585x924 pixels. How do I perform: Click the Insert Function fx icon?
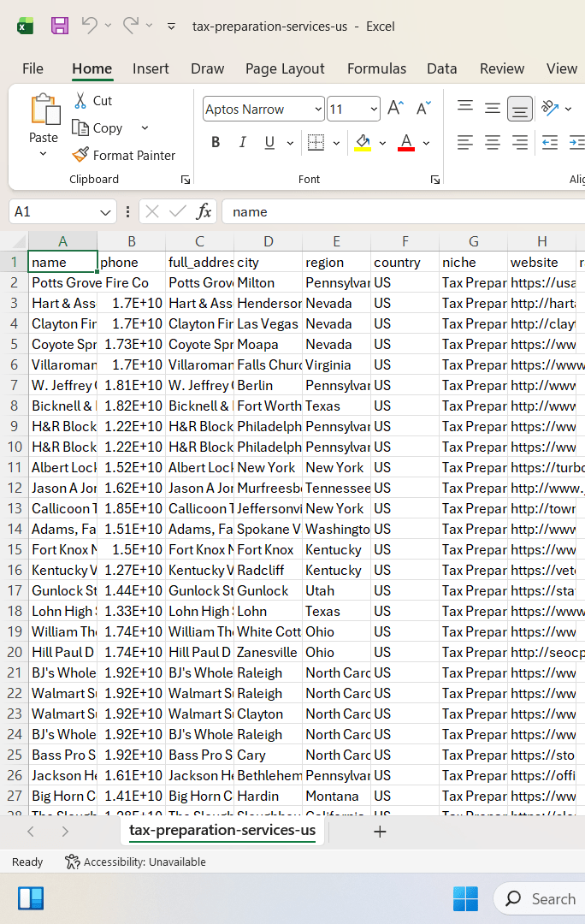204,211
